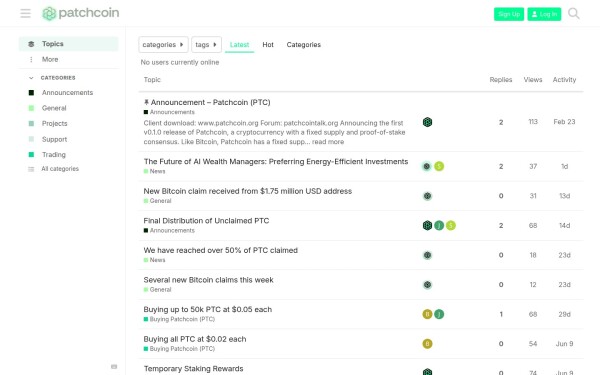Click Buying Patchcoin (PTC) tag under $0.05 topic
This screenshot has width=600, height=375.
(179, 319)
